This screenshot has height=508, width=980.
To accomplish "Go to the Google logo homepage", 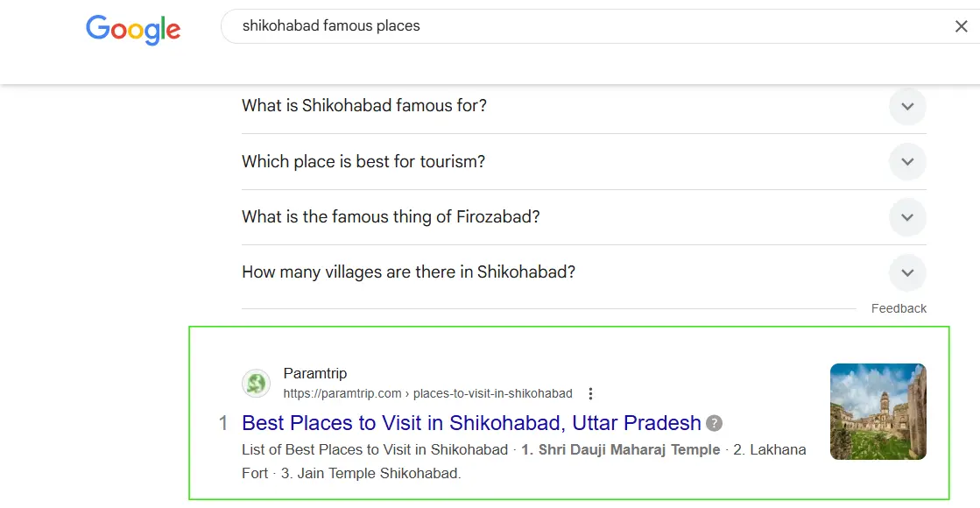I will pos(133,30).
